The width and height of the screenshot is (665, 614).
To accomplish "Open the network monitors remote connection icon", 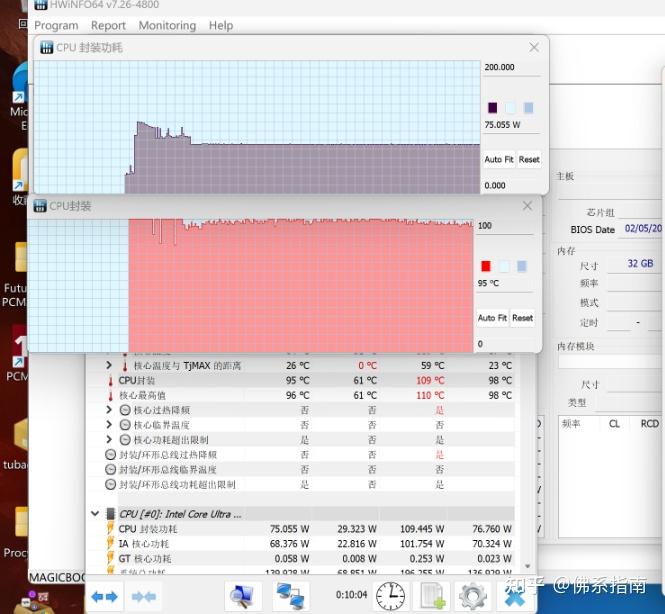I will coord(291,596).
